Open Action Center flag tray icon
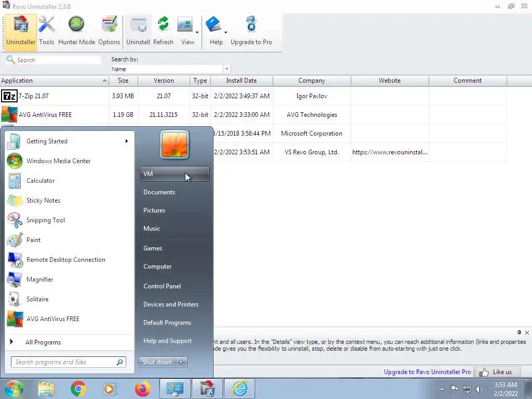 (454, 389)
